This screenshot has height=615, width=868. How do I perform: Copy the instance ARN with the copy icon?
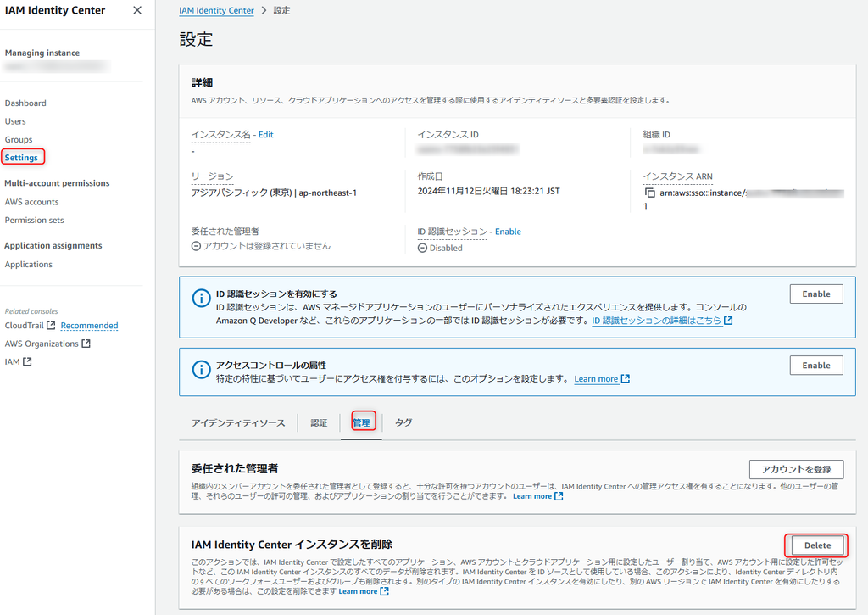650,193
